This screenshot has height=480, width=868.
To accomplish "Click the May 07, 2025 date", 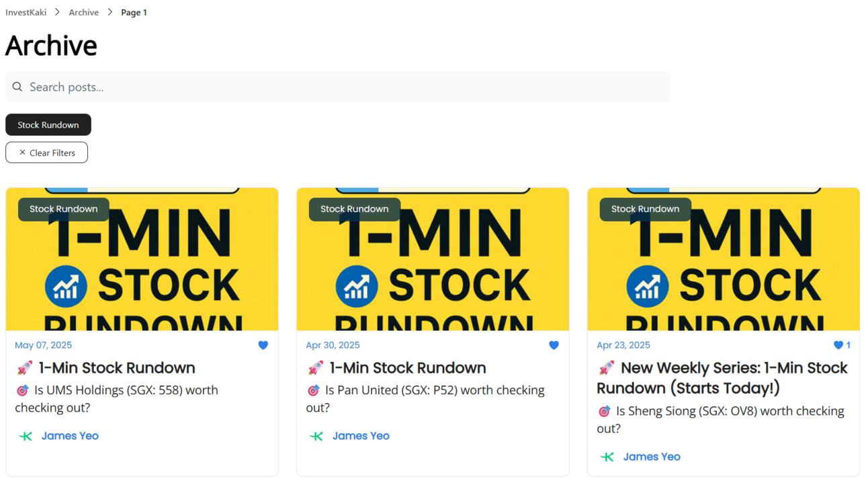I will (43, 345).
